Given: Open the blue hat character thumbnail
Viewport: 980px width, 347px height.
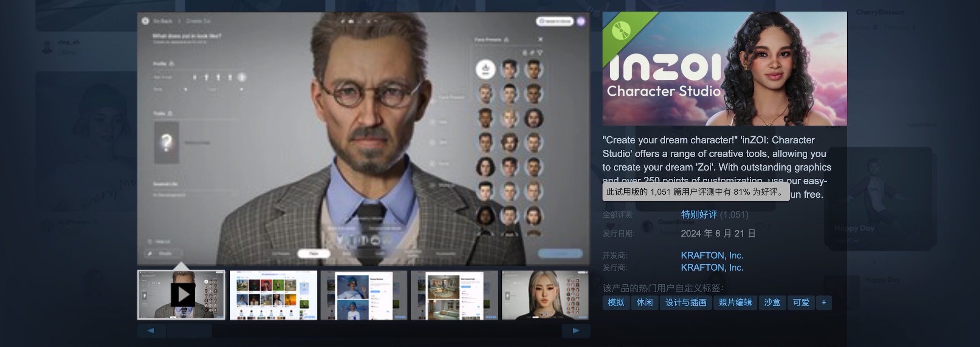Looking at the screenshot, I should tap(363, 295).
